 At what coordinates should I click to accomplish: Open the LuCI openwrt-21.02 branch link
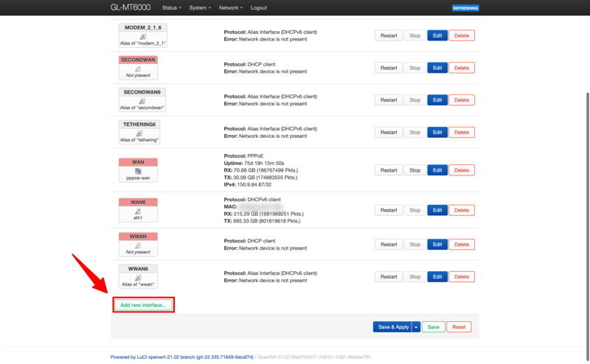[x=182, y=357]
